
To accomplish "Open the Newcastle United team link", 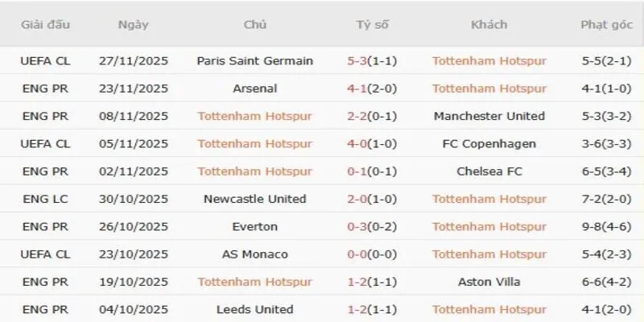I will click(254, 199).
